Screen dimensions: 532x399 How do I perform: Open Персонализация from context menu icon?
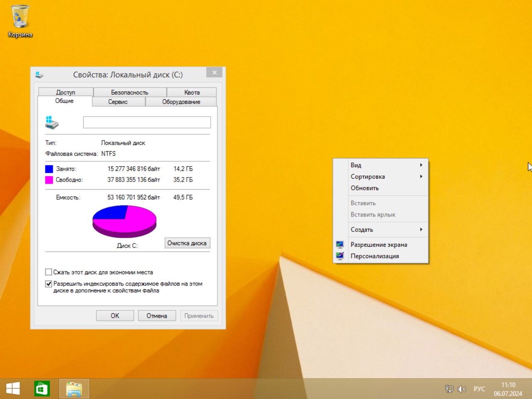pyautogui.click(x=340, y=256)
